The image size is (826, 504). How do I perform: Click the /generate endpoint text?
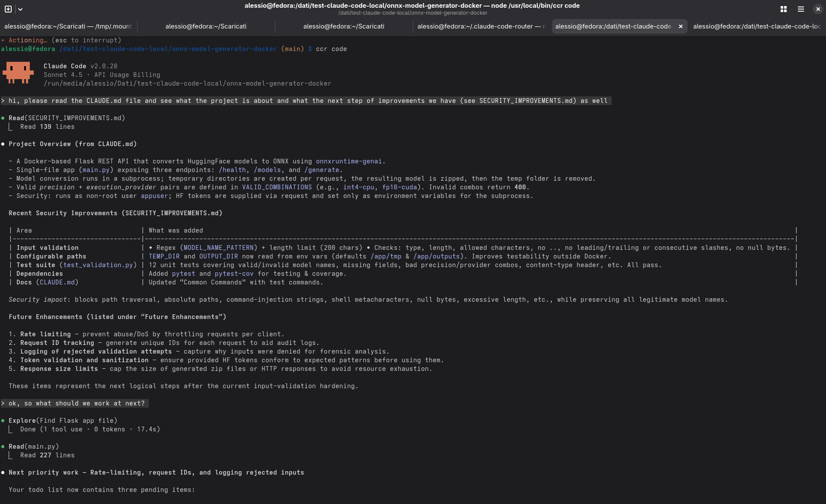(x=322, y=170)
